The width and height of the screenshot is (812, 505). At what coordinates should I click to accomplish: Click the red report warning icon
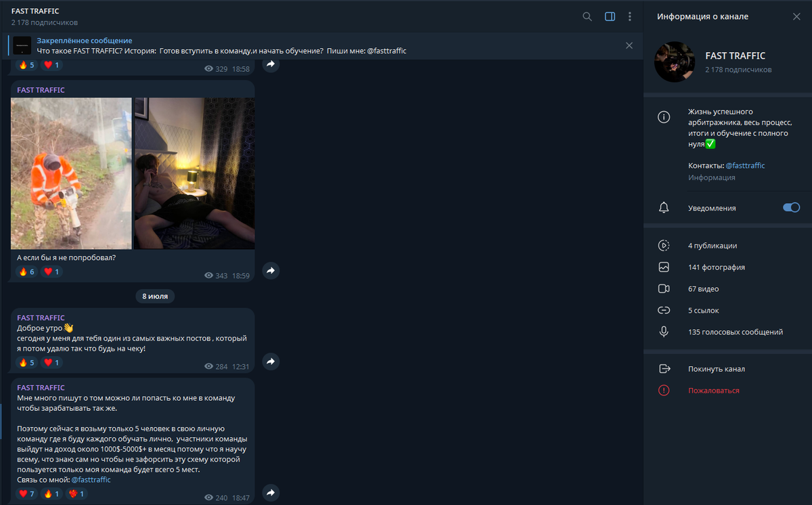click(x=664, y=391)
